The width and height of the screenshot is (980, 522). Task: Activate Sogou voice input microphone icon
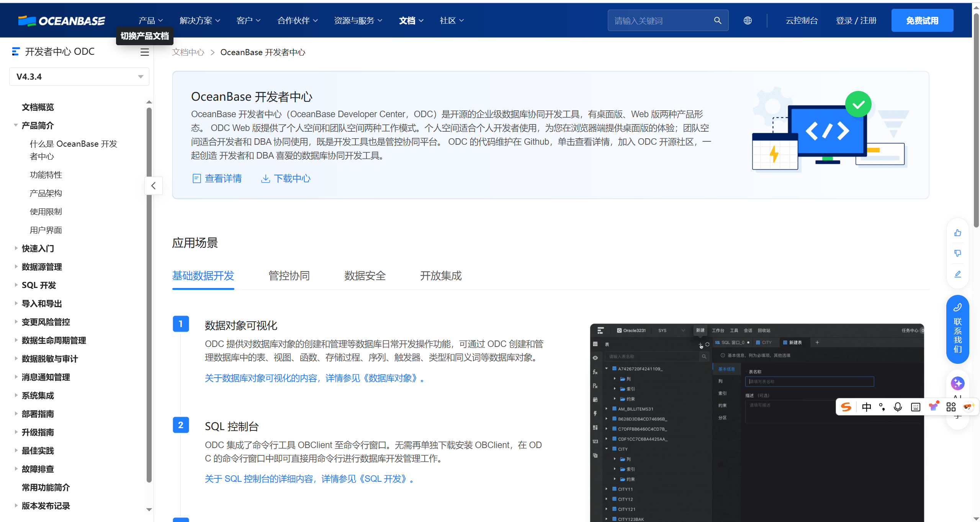click(x=898, y=407)
